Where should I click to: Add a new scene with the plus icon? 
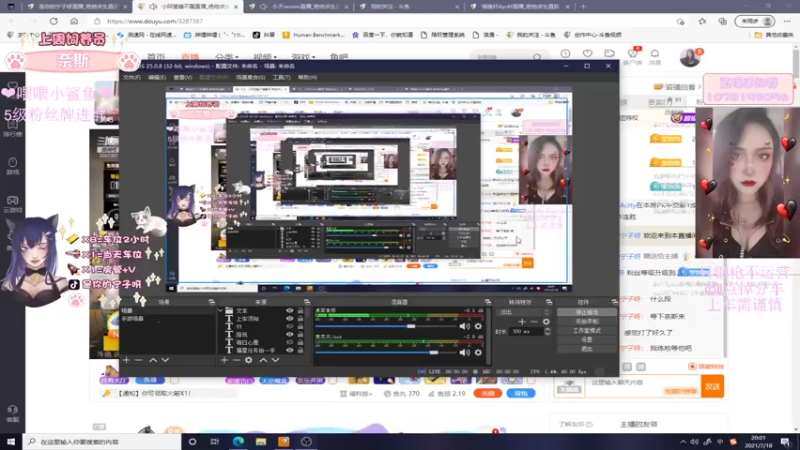coord(126,360)
